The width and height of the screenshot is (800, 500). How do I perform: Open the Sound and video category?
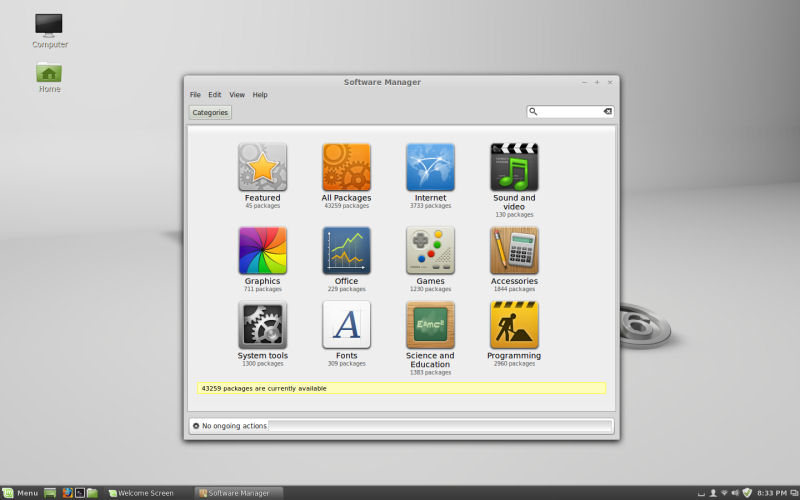point(514,167)
